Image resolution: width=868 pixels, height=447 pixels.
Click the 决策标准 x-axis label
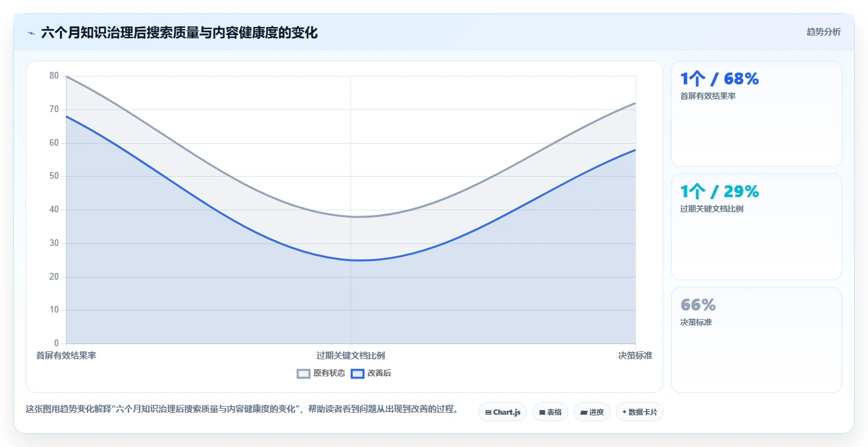[635, 355]
